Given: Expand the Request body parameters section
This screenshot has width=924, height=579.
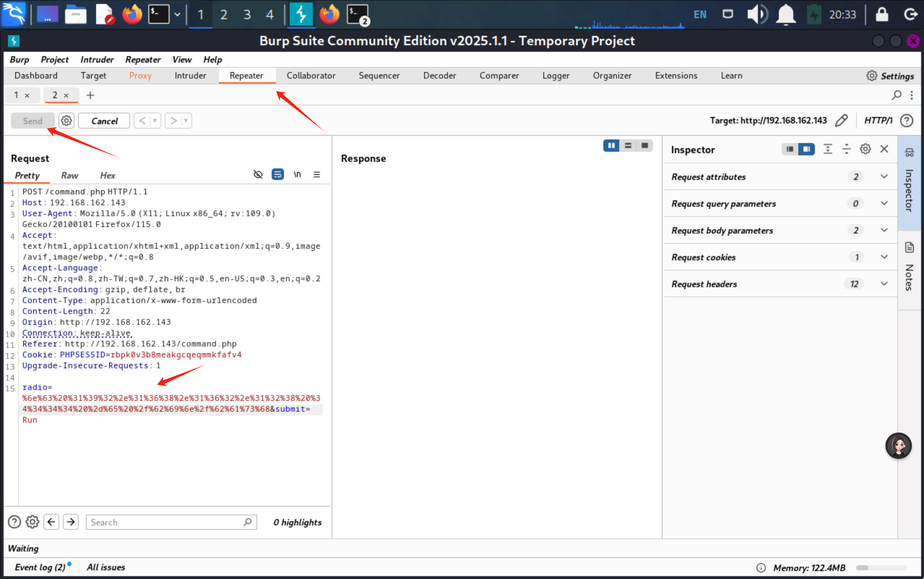Looking at the screenshot, I should (x=884, y=230).
